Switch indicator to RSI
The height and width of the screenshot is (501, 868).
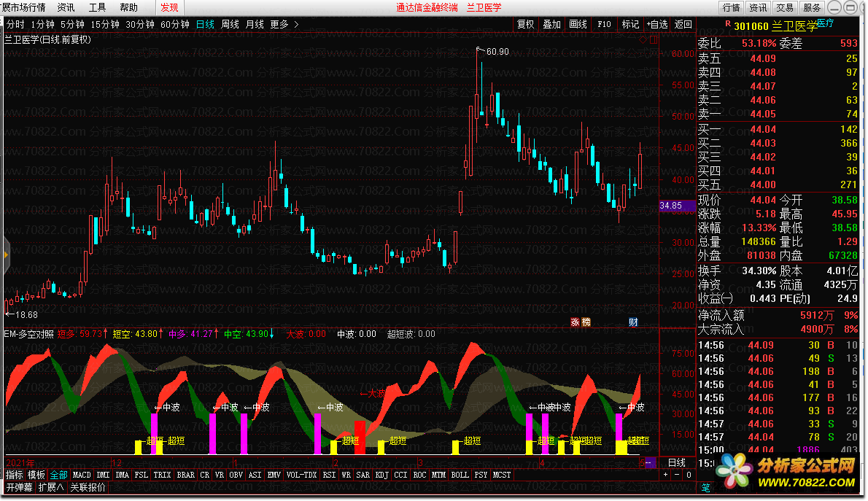coord(330,475)
